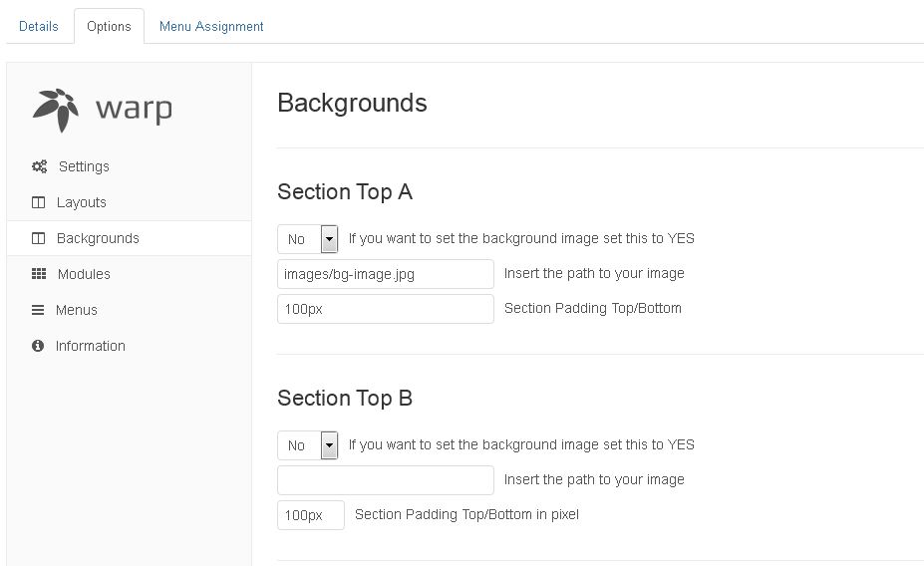Viewport: 924px width, 566px height.
Task: Switch to the Menu Assignment tab
Action: pyautogui.click(x=211, y=26)
